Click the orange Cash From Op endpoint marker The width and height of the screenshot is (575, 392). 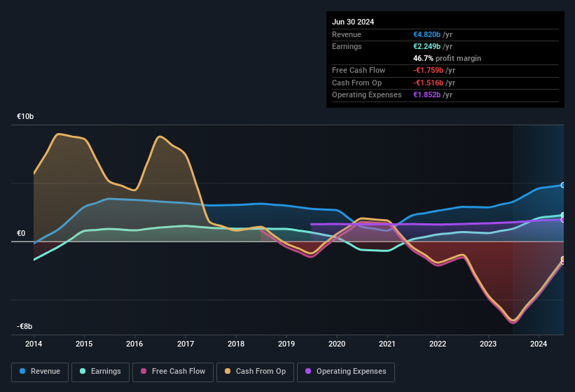[563, 260]
